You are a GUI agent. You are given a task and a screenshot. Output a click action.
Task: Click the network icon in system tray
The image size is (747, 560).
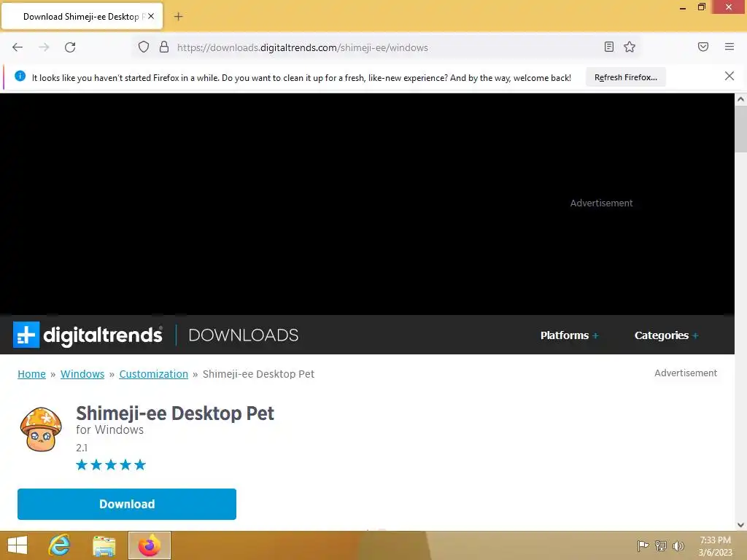pyautogui.click(x=661, y=545)
